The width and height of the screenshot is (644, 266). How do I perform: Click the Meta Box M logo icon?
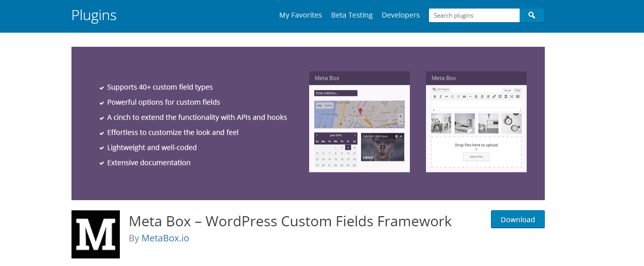pos(96,234)
